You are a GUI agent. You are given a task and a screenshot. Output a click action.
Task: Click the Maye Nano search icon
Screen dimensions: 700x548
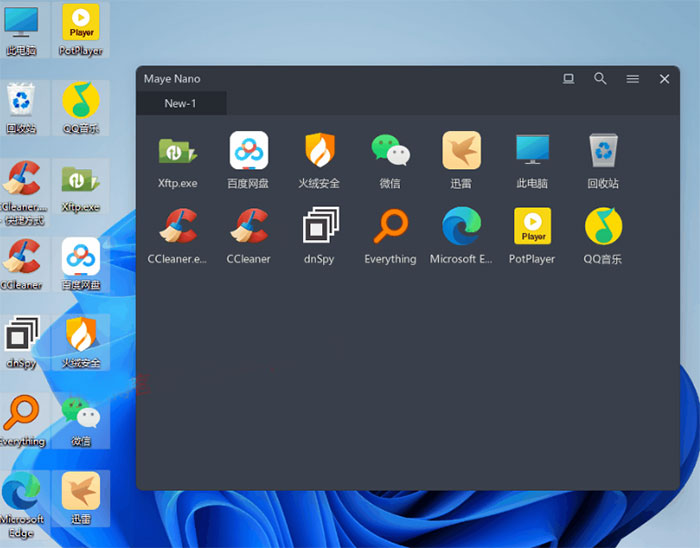(x=600, y=79)
